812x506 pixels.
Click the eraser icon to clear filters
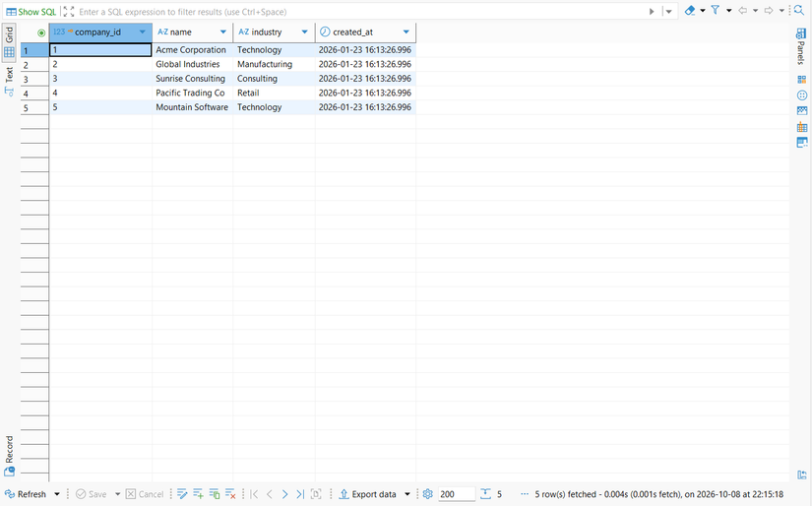pyautogui.click(x=690, y=11)
